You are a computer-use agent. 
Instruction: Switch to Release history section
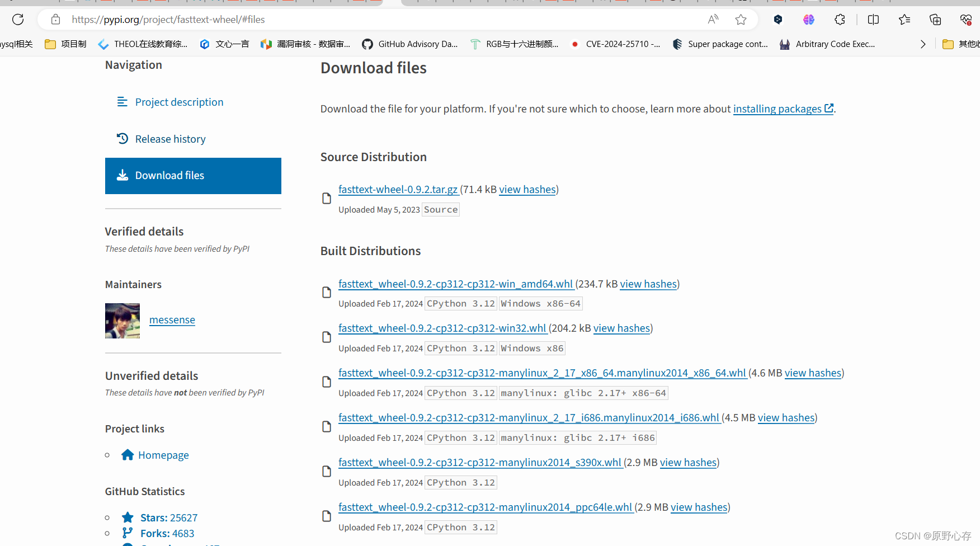[170, 139]
